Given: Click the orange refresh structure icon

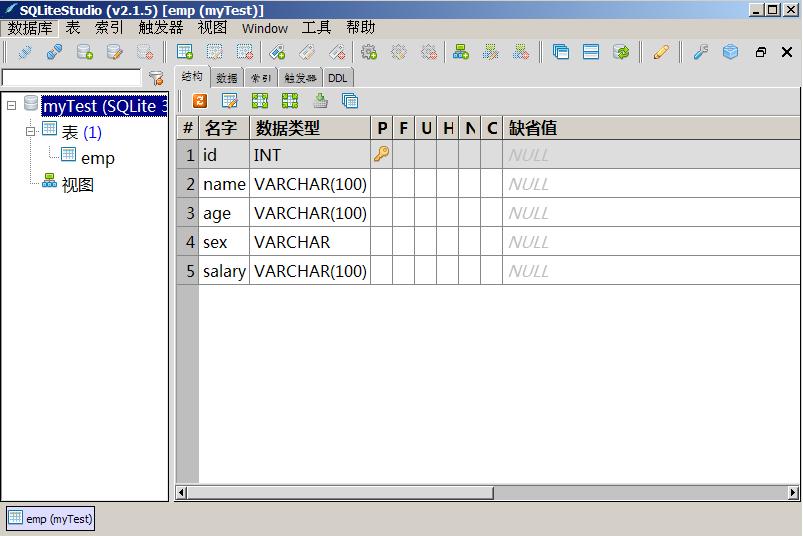Looking at the screenshot, I should pyautogui.click(x=199, y=100).
